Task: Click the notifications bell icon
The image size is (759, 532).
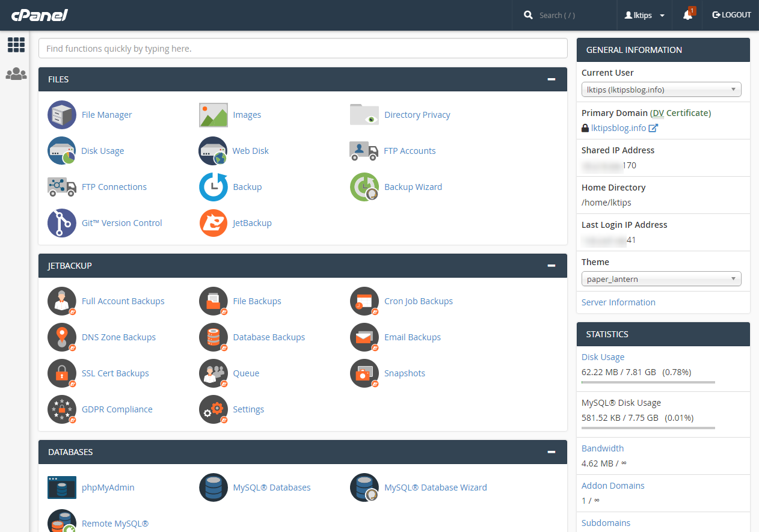Action: click(688, 15)
